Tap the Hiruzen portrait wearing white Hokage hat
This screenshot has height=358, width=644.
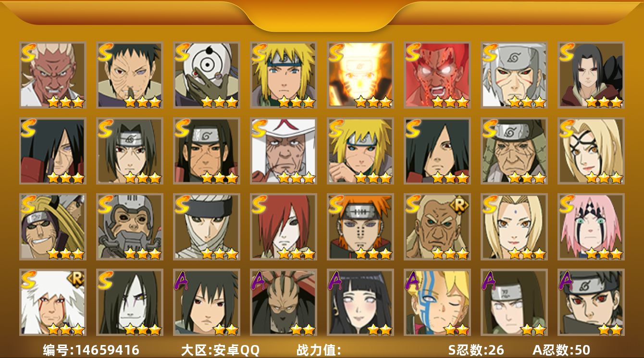click(x=284, y=151)
